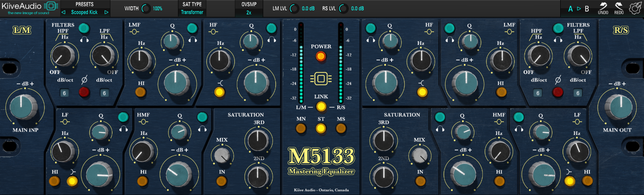The width and height of the screenshot is (644, 195).
Task: Toggle R/S HMF HI button
Action: click(499, 181)
